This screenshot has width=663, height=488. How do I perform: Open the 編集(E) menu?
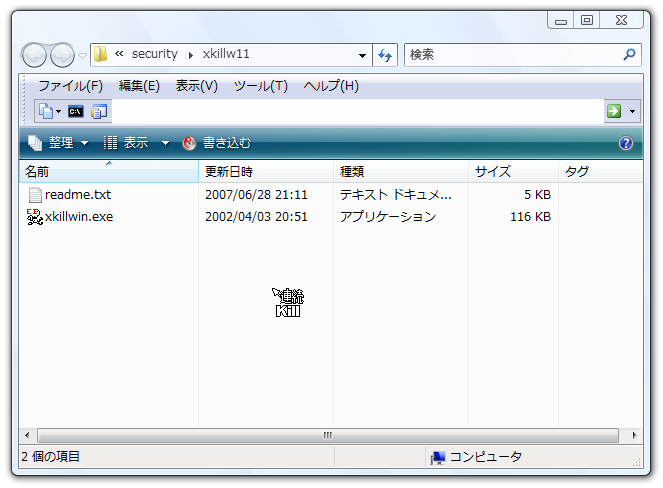pyautogui.click(x=139, y=86)
